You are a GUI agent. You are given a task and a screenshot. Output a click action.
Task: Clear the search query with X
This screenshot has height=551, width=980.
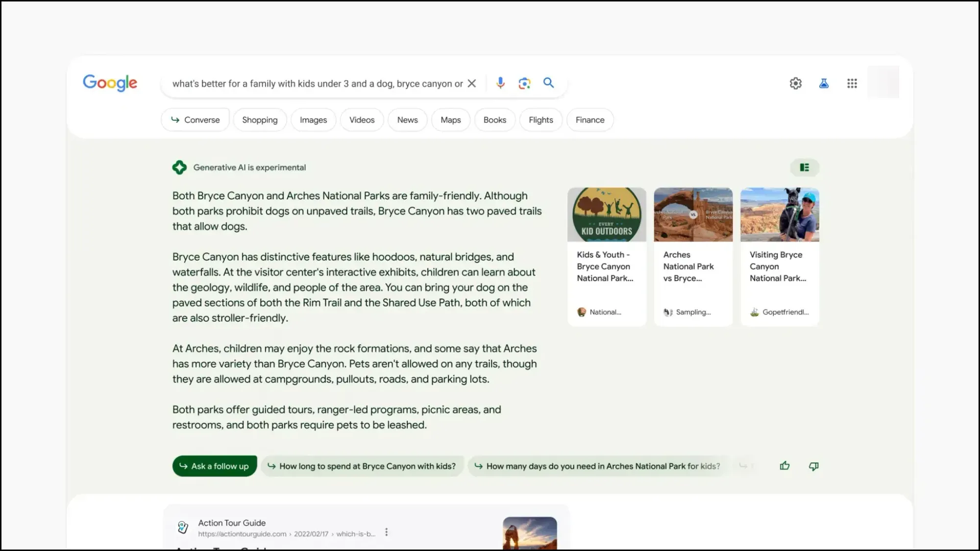pyautogui.click(x=472, y=83)
